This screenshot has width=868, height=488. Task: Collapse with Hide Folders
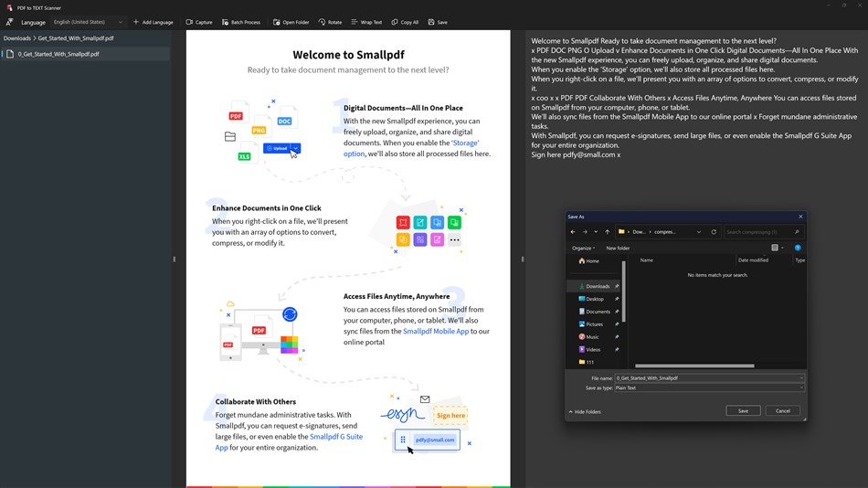tap(585, 412)
